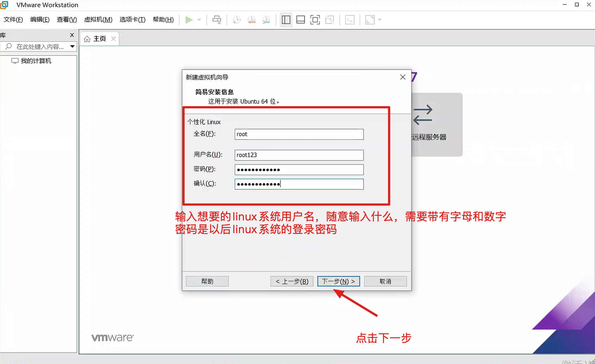Viewport: 595px width, 364px height.
Task: Open the 查看(V) menu
Action: (x=67, y=20)
